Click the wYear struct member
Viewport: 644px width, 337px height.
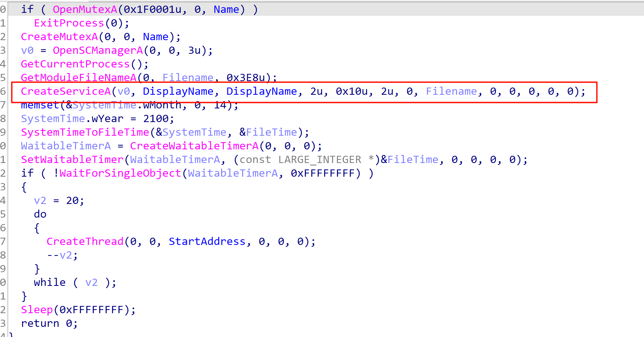107,119
